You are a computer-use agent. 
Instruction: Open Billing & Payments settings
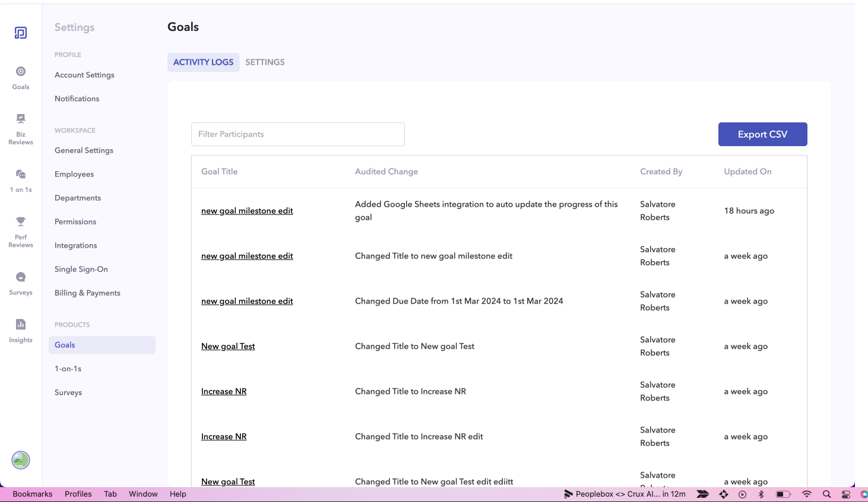[x=87, y=293]
